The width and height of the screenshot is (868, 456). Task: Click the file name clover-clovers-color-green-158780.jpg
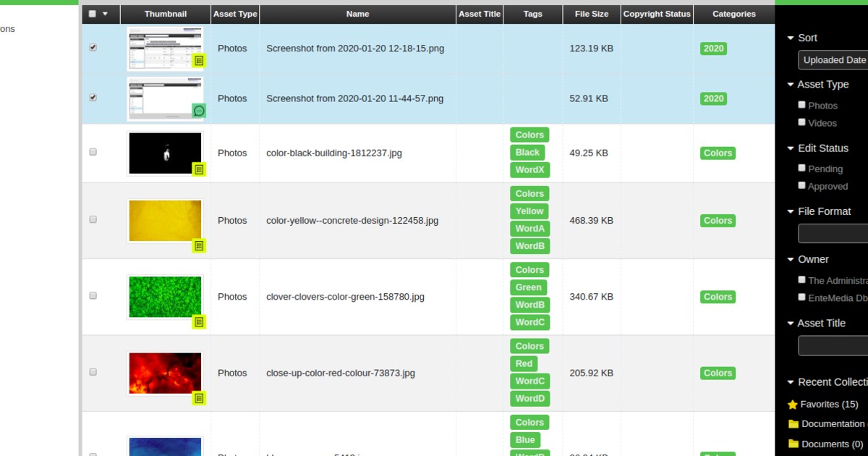pyautogui.click(x=345, y=297)
